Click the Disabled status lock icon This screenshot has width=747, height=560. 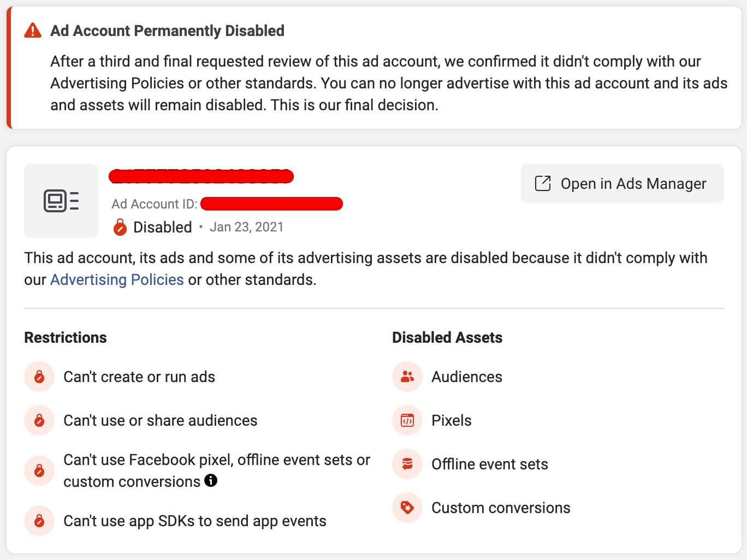tap(120, 227)
